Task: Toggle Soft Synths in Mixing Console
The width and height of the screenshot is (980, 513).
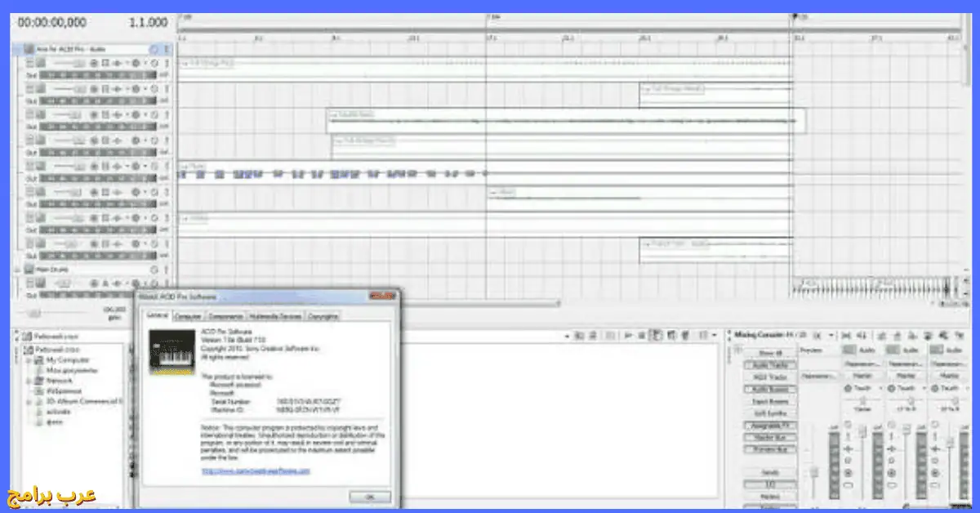Action: click(x=769, y=413)
